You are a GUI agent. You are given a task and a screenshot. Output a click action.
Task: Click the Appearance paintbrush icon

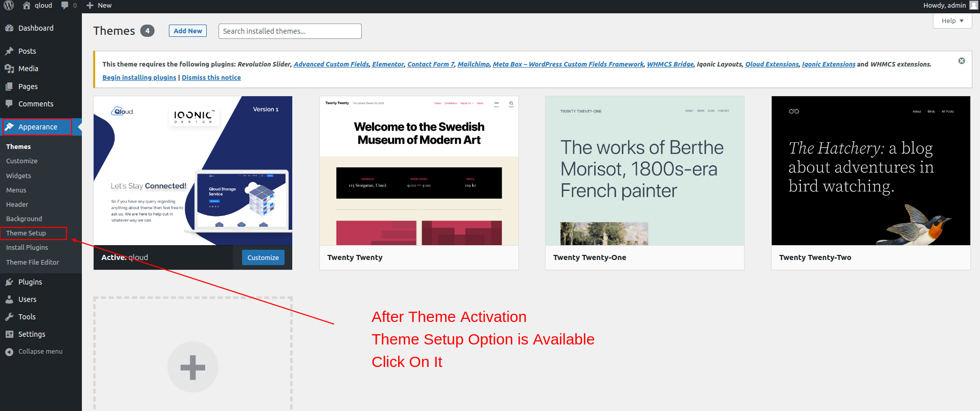9,127
